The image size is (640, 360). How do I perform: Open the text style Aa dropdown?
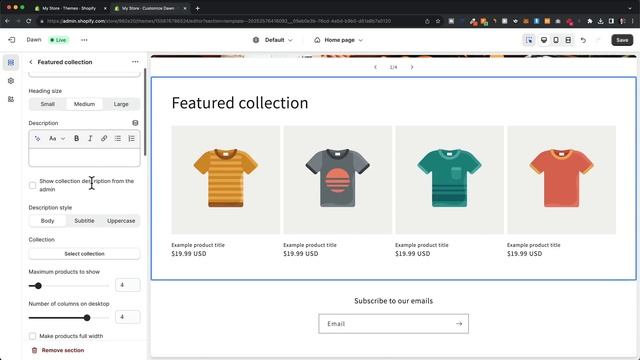57,138
